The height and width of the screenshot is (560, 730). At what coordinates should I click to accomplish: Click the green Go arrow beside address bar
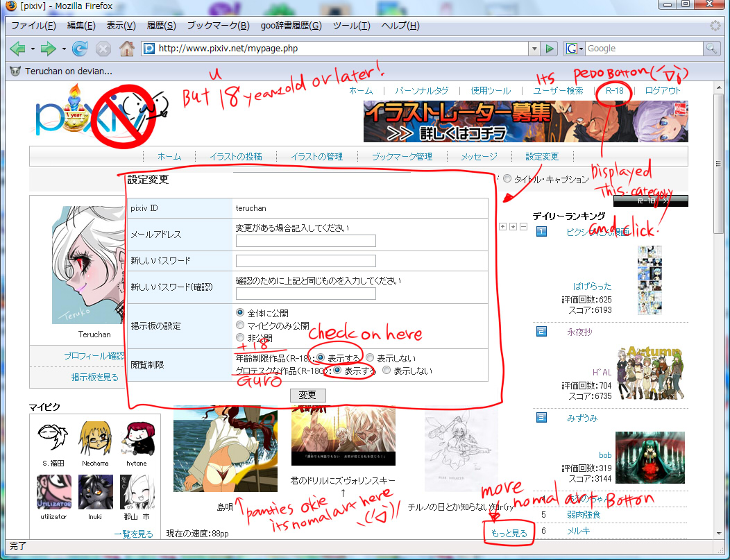point(550,49)
